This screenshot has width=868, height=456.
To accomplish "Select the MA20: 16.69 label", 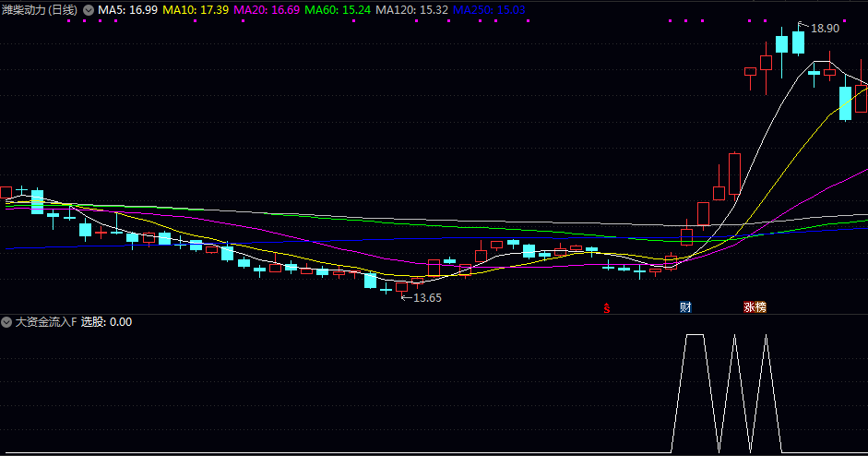I will pyautogui.click(x=267, y=10).
